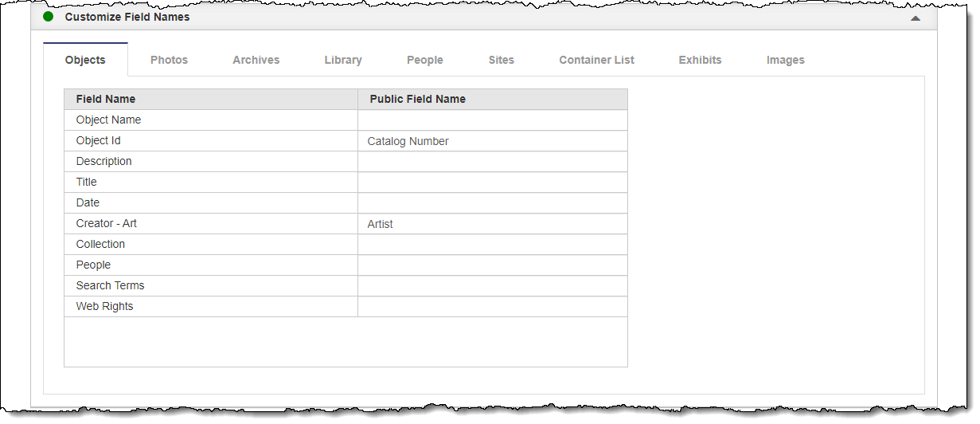Click the Objects tab

point(85,60)
